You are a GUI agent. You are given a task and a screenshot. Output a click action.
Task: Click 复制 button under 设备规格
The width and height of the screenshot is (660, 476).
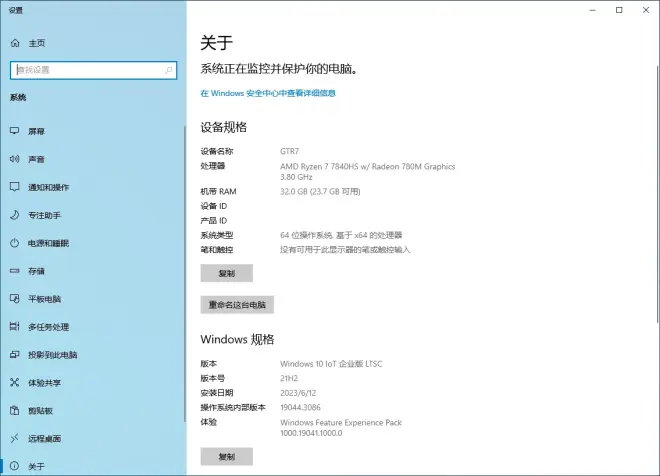tap(227, 273)
